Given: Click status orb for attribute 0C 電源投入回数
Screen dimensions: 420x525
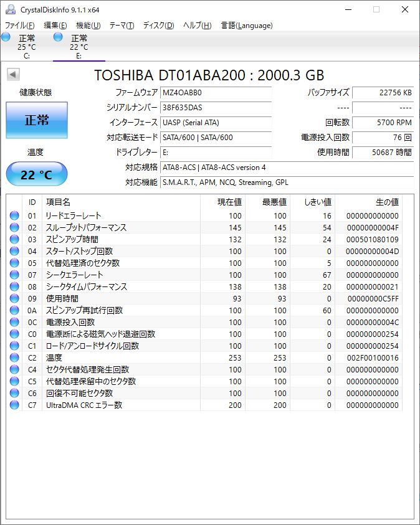Looking at the screenshot, I should 14,322.
